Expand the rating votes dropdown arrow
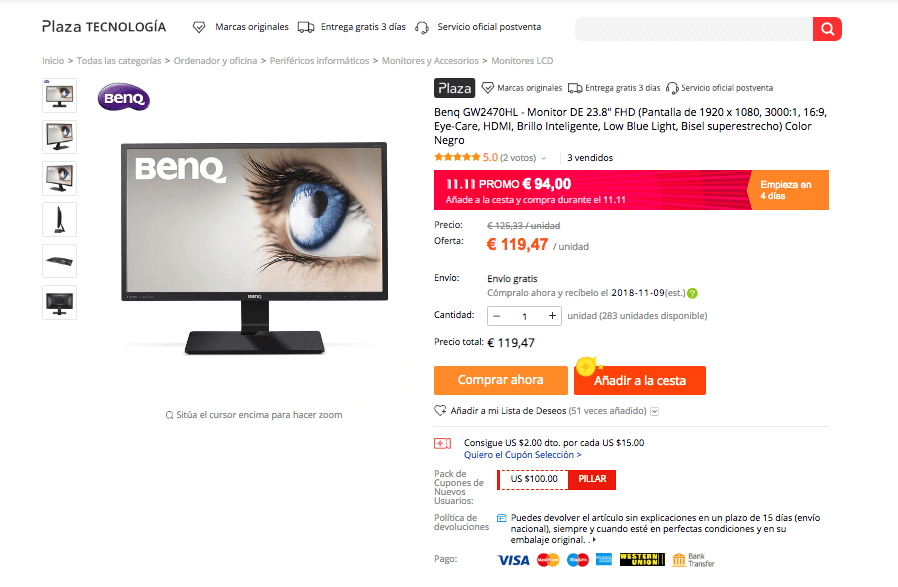 point(543,159)
